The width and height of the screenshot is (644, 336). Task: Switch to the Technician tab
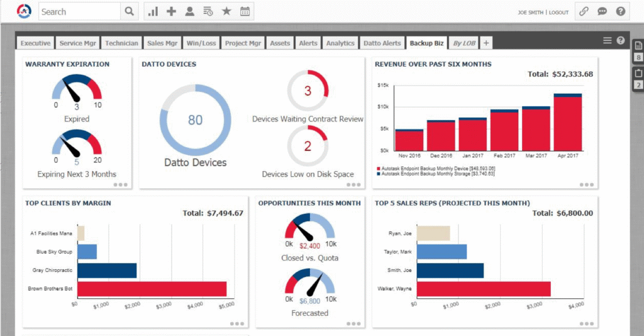click(121, 43)
